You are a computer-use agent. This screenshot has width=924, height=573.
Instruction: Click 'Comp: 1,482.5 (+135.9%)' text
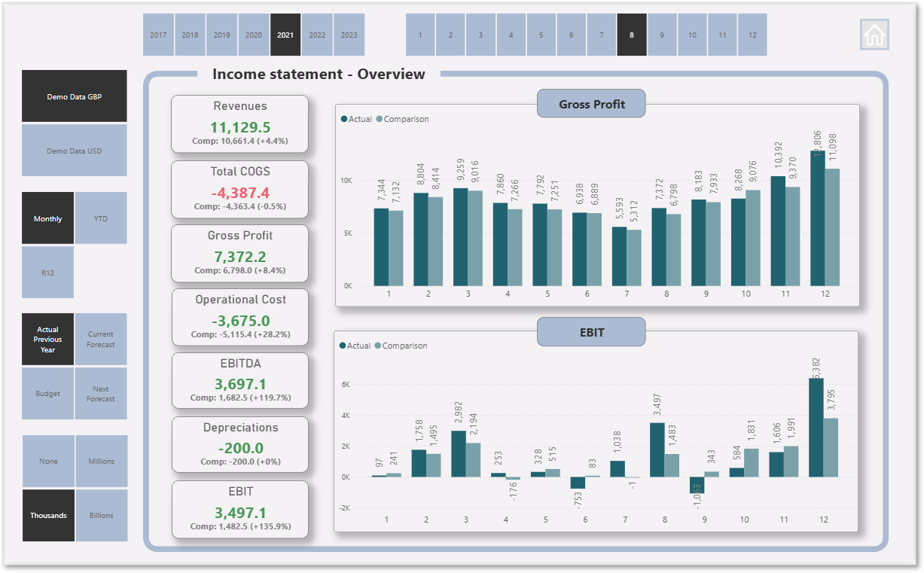240,526
